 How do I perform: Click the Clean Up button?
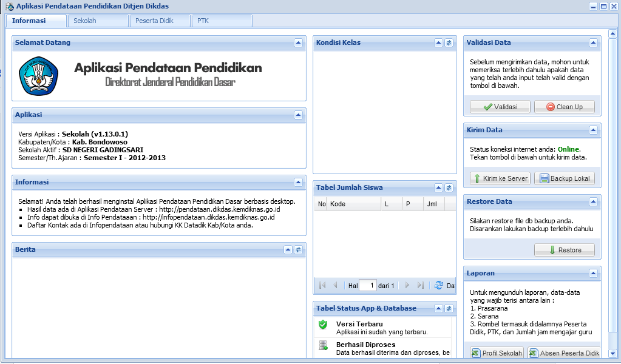coord(565,107)
